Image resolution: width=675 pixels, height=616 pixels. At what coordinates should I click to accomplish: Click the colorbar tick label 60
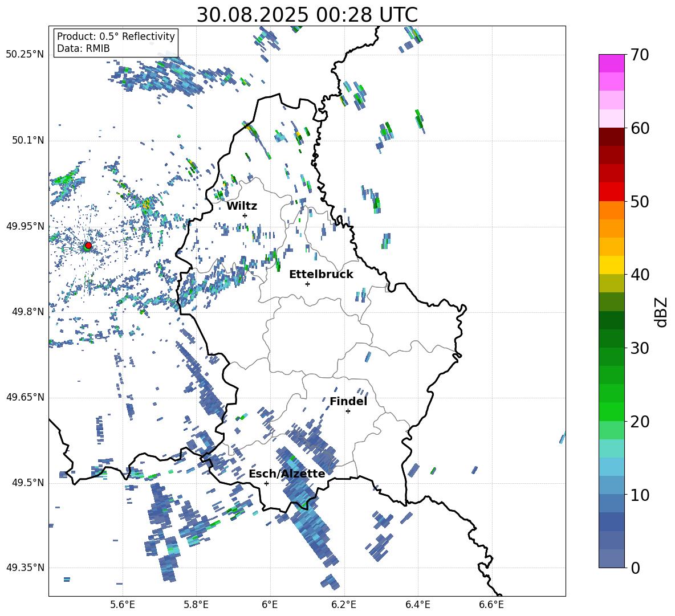640,128
